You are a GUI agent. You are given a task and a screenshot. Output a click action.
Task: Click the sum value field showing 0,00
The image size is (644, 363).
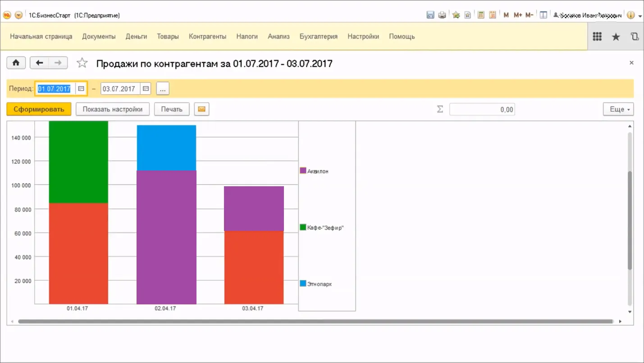click(x=482, y=109)
